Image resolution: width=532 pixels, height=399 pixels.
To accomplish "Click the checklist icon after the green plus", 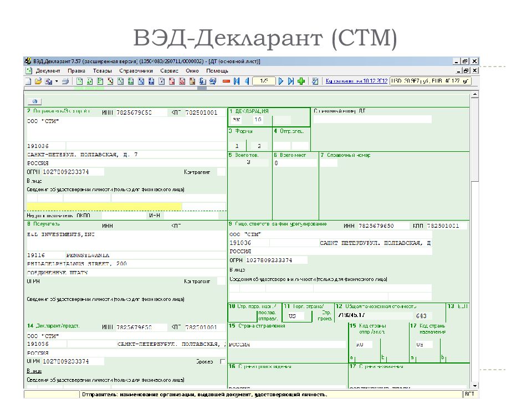I will 315,81.
